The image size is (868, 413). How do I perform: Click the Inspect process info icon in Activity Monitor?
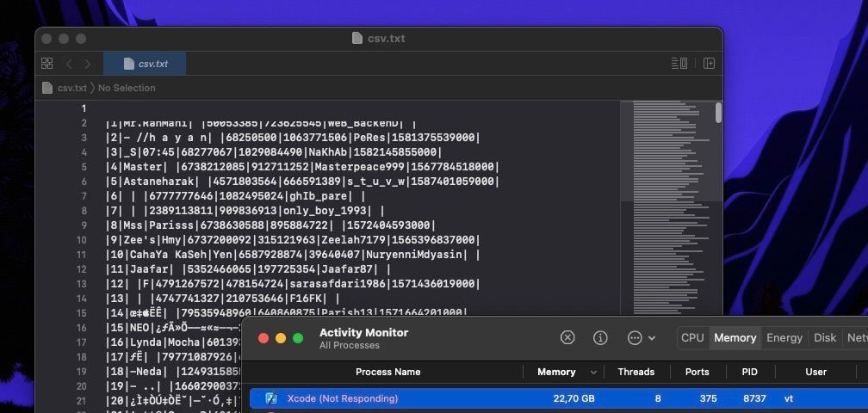click(600, 338)
